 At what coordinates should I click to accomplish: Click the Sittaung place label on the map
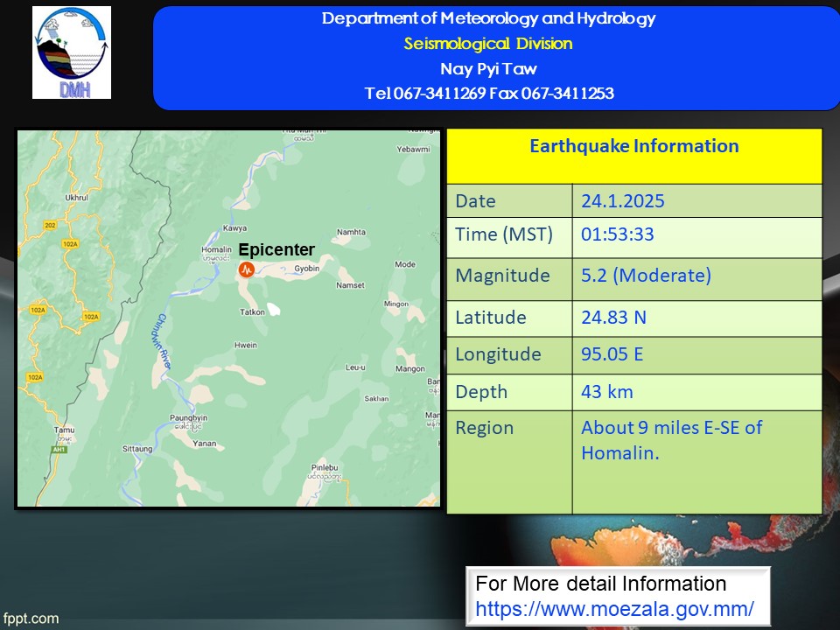click(x=137, y=449)
